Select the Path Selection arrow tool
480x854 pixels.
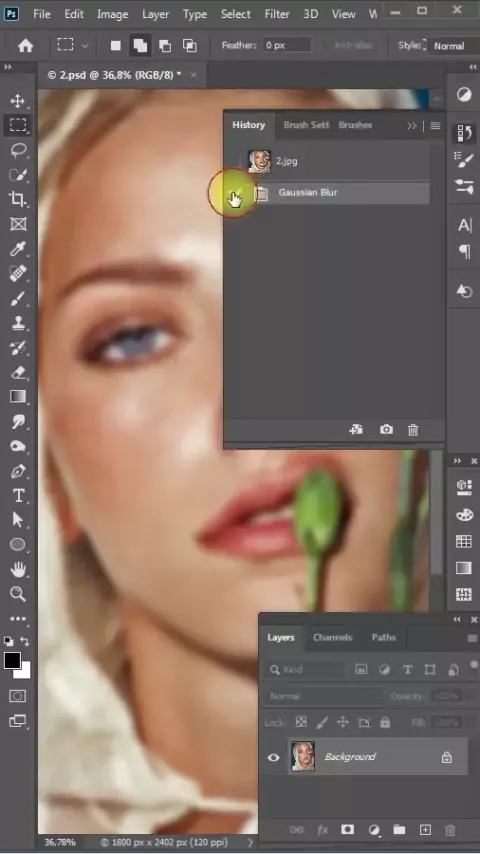pyautogui.click(x=17, y=520)
